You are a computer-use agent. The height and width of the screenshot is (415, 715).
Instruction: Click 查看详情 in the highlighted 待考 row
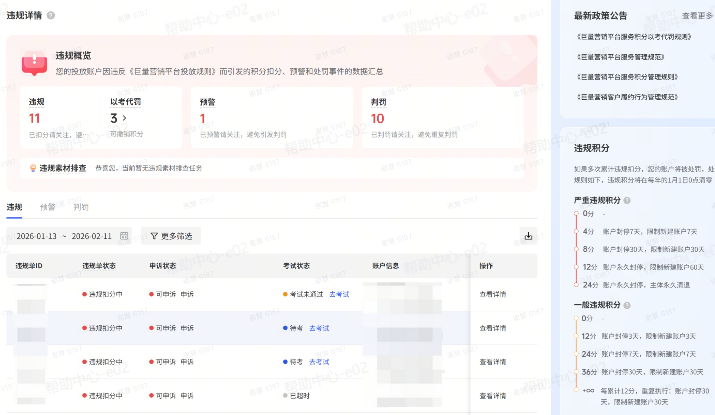492,328
